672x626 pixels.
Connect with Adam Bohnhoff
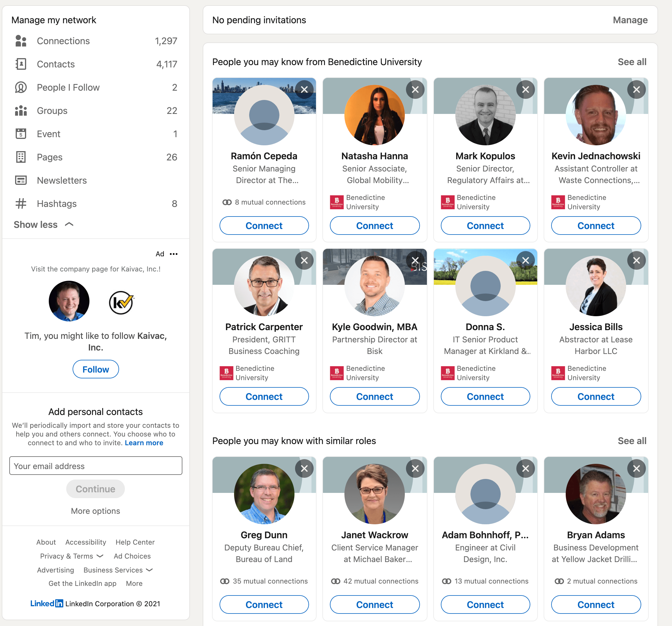click(485, 604)
